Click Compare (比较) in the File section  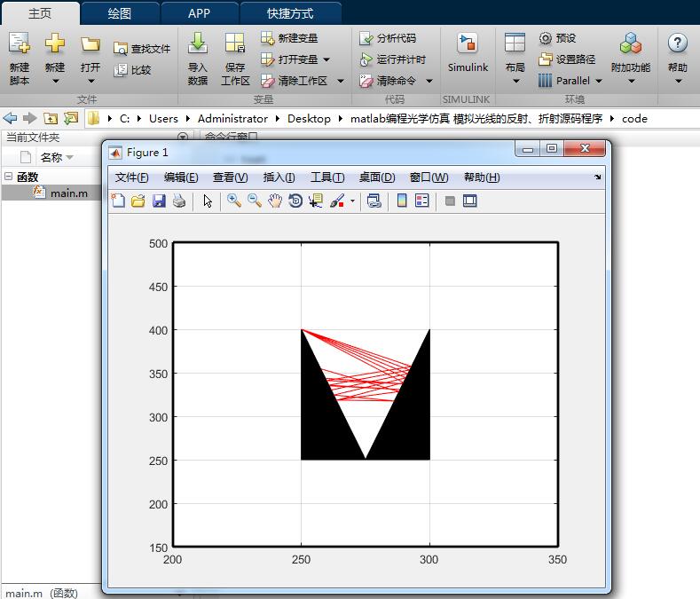click(x=132, y=70)
